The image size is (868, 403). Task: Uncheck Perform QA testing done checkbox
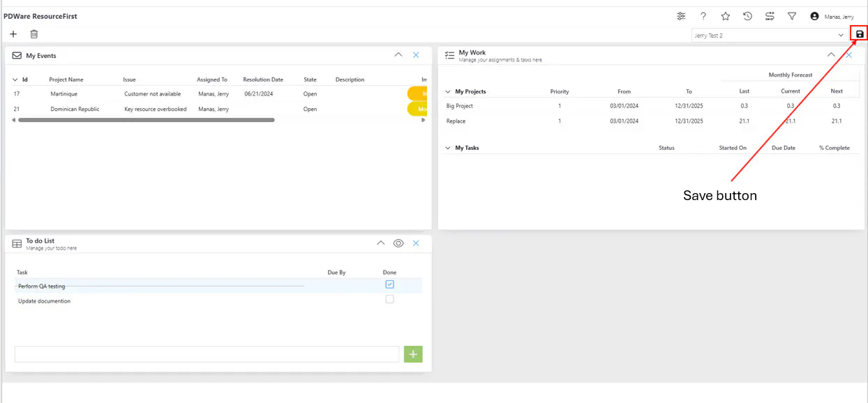tap(389, 284)
